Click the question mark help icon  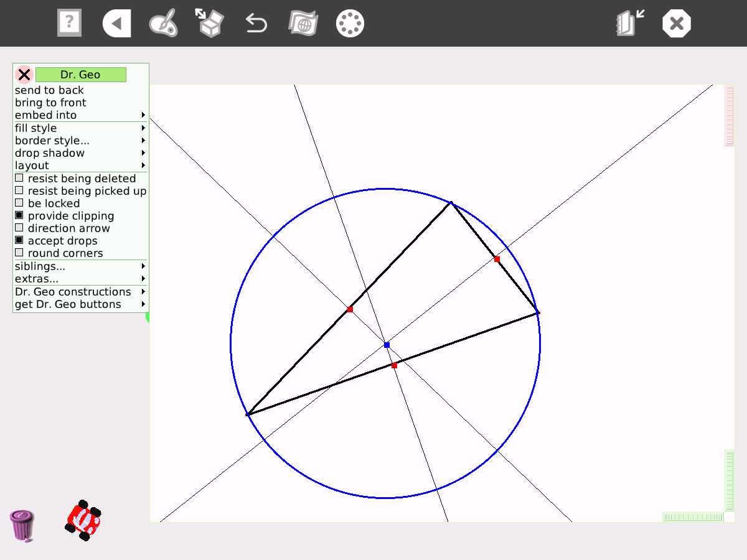[x=69, y=24]
